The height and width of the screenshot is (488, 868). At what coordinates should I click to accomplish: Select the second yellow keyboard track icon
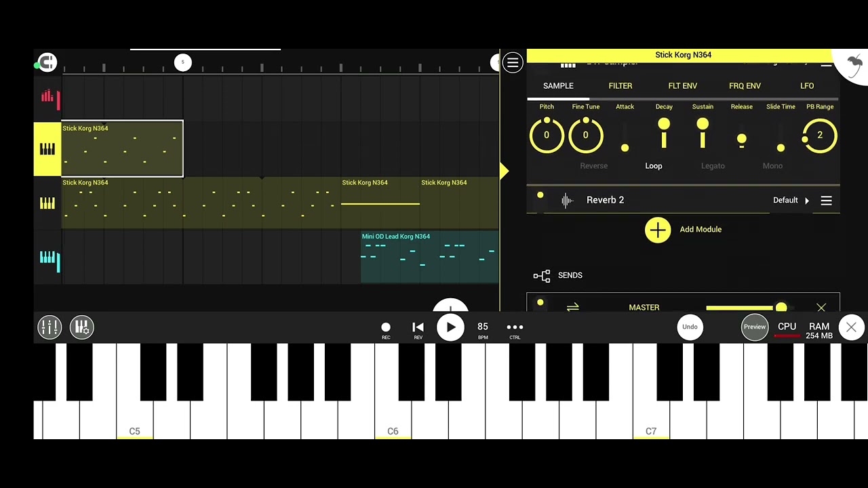47,203
